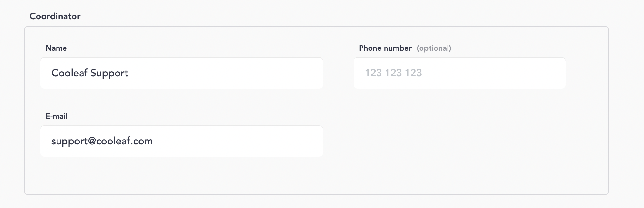The height and width of the screenshot is (208, 644).
Task: Click the "E-mail" field label
Action: coord(57,116)
